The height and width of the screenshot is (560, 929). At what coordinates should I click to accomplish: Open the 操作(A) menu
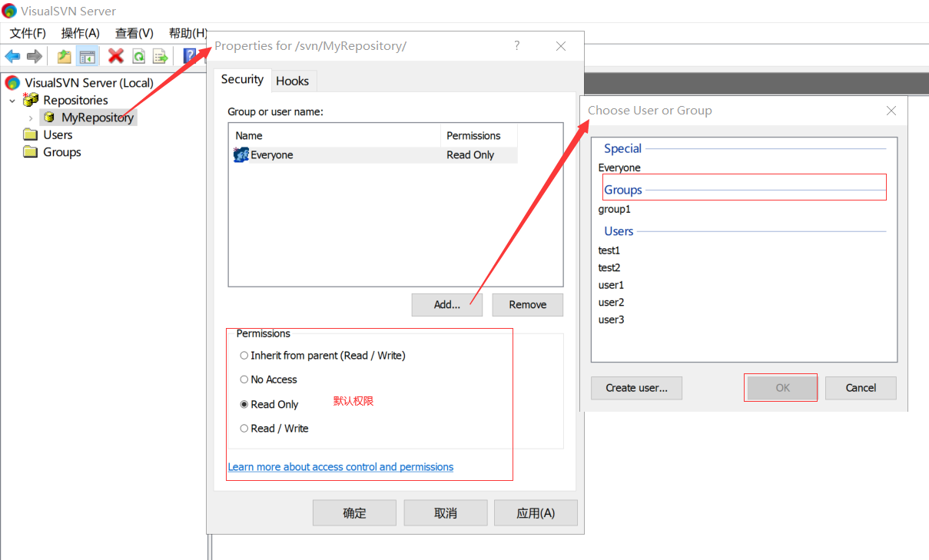[81, 33]
